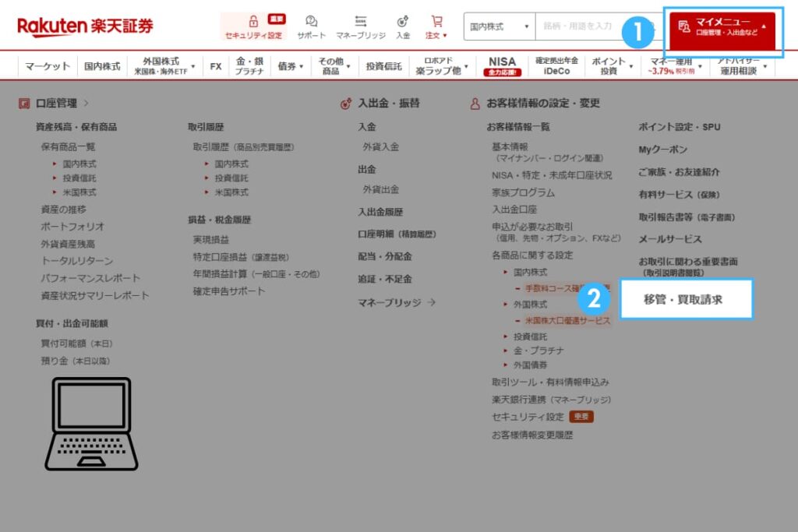Click the Rakuten 楽天証券 logo
Screen dimensions: 798x532
click(83, 25)
